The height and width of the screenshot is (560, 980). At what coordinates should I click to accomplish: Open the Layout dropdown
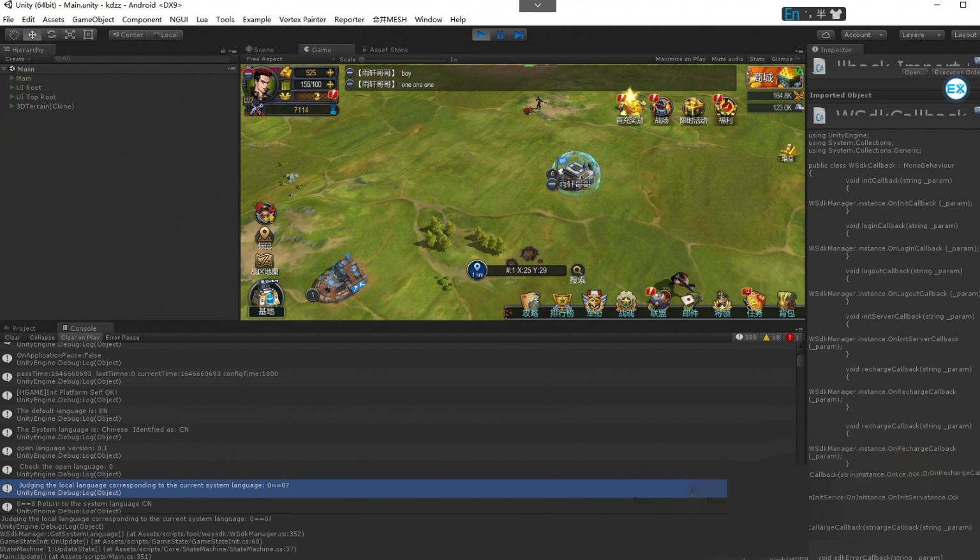[965, 35]
